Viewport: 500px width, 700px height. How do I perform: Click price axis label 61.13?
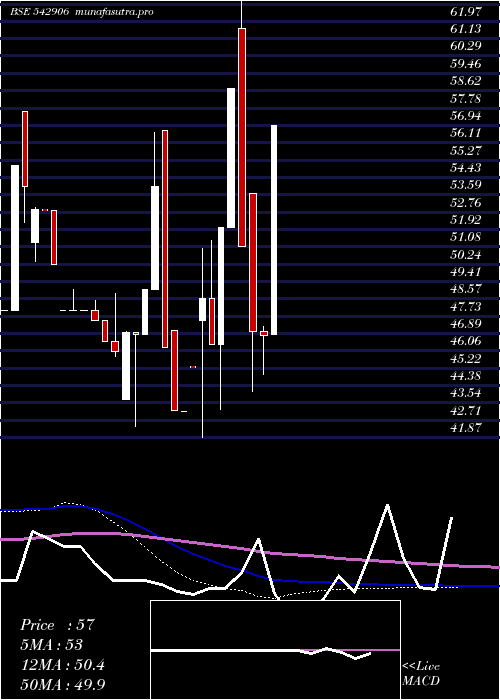pyautogui.click(x=466, y=29)
